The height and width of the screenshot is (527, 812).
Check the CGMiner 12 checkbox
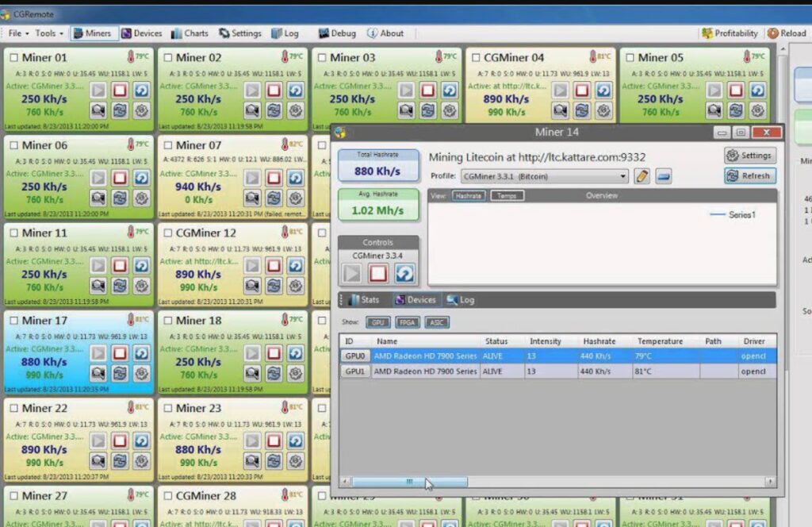pyautogui.click(x=168, y=233)
